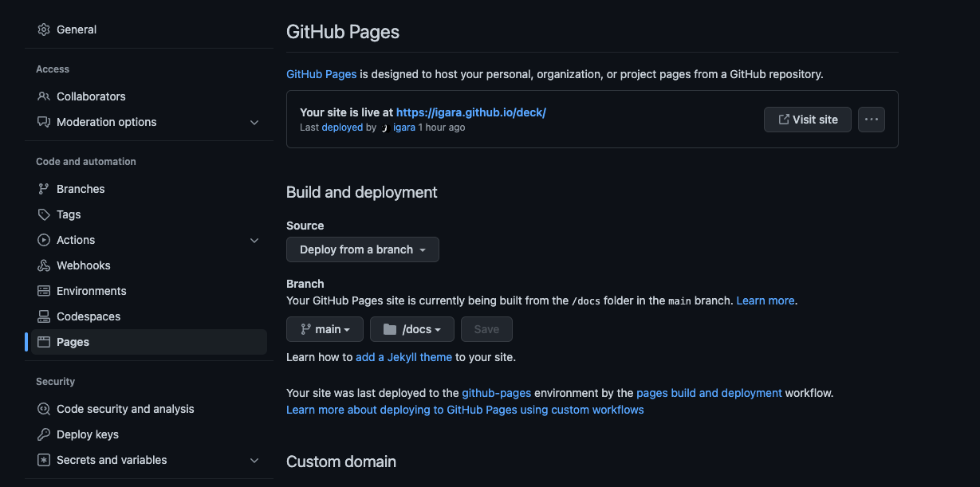Expand Moderation options in the sidebar
The width and height of the screenshot is (980, 487).
254,122
